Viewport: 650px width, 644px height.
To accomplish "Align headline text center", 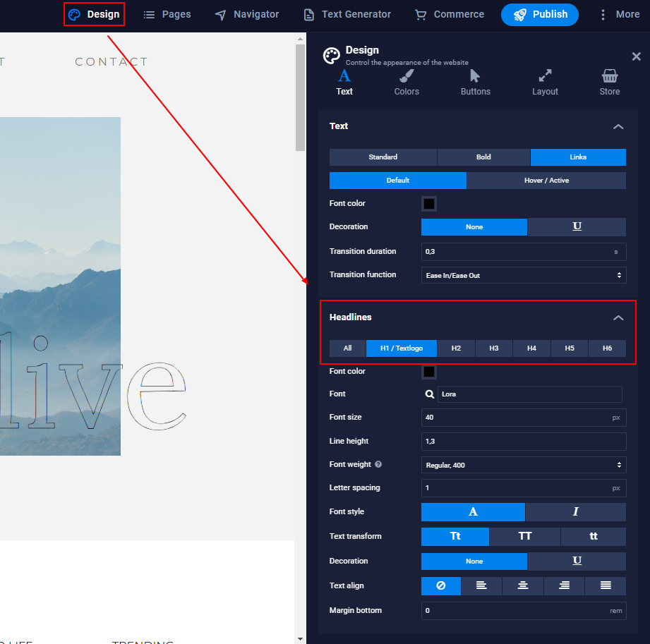I will (523, 585).
